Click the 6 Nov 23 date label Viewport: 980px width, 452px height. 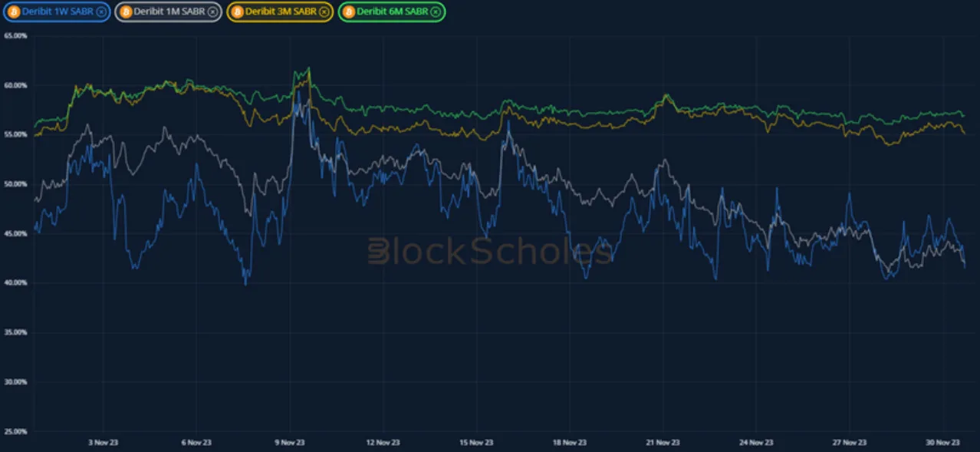point(196,442)
